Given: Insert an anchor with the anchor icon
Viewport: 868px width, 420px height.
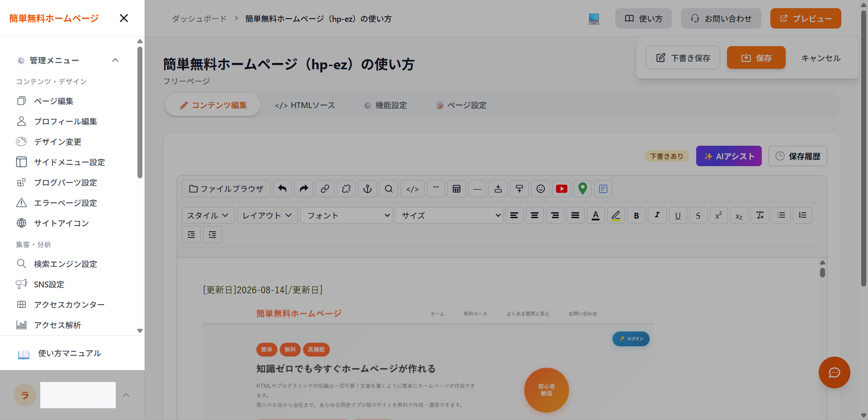Looking at the screenshot, I should click(x=368, y=189).
